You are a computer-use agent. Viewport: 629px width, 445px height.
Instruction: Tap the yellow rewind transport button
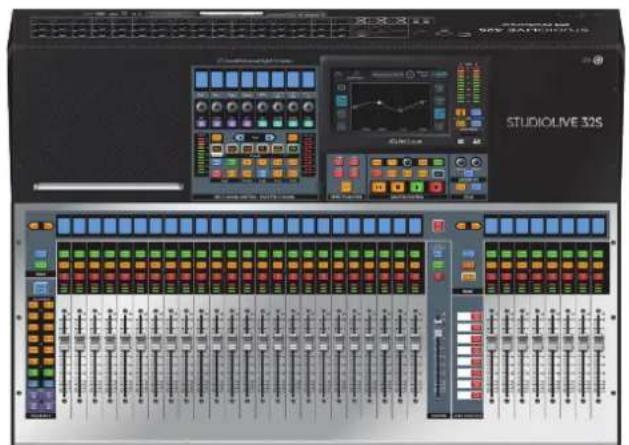(x=378, y=187)
